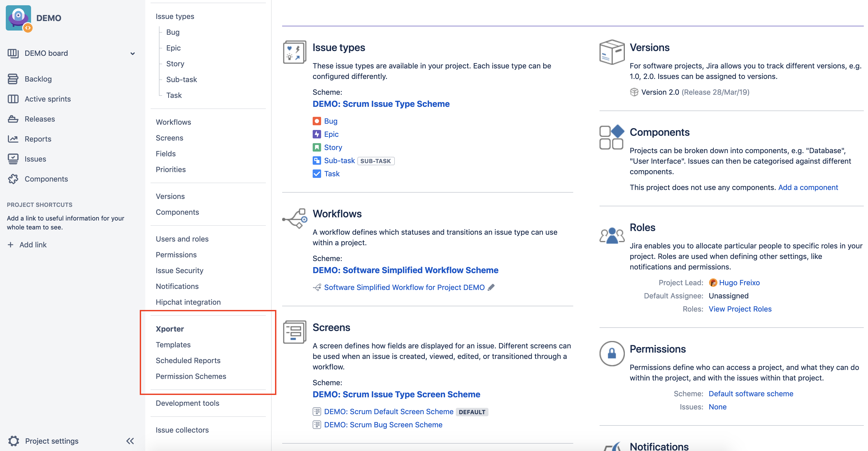Open the Reports chart icon
The height and width of the screenshot is (451, 868).
(13, 139)
